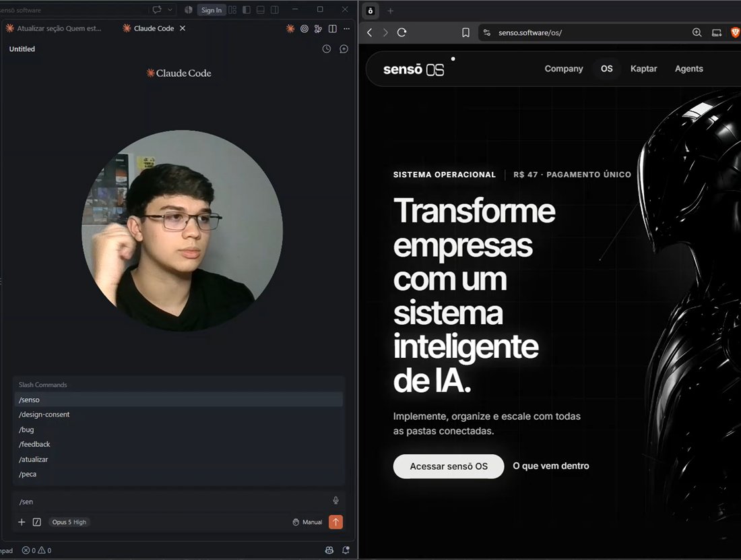741x560 pixels.
Task: Select the /design-consent slash command
Action: tap(179, 414)
